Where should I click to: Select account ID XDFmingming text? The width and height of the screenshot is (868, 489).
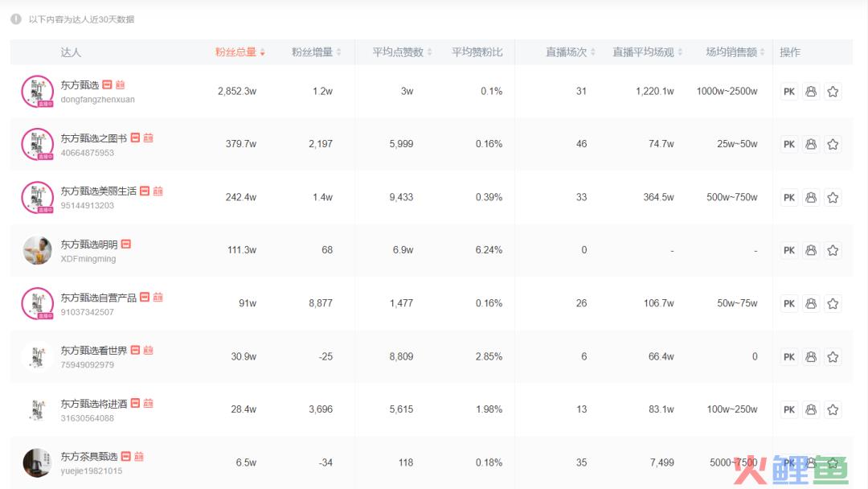(88, 259)
